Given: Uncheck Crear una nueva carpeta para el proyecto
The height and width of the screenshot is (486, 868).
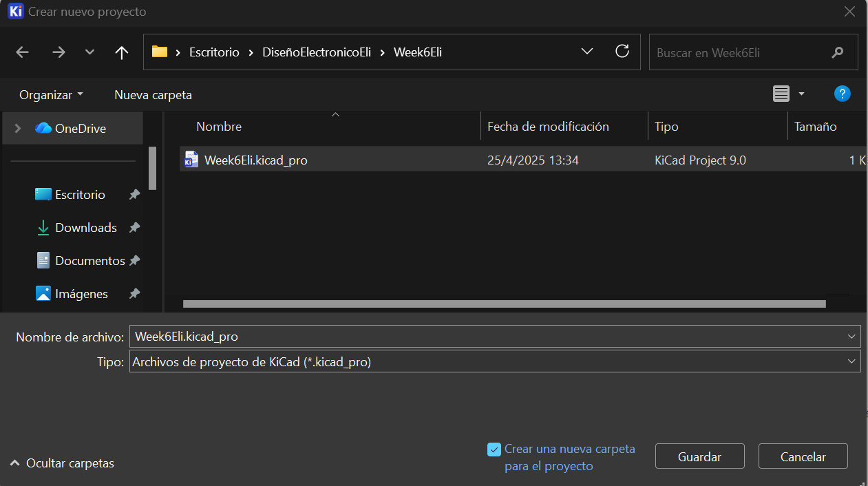Looking at the screenshot, I should [494, 450].
